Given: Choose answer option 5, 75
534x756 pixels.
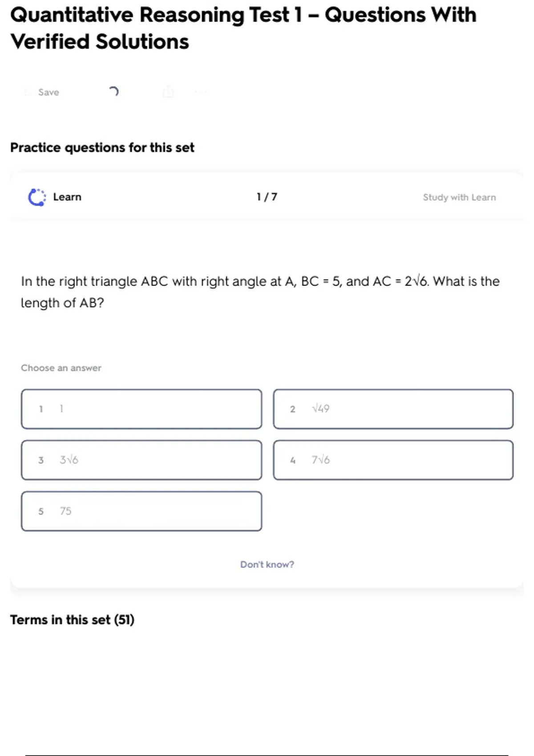Looking at the screenshot, I should click(x=142, y=511).
